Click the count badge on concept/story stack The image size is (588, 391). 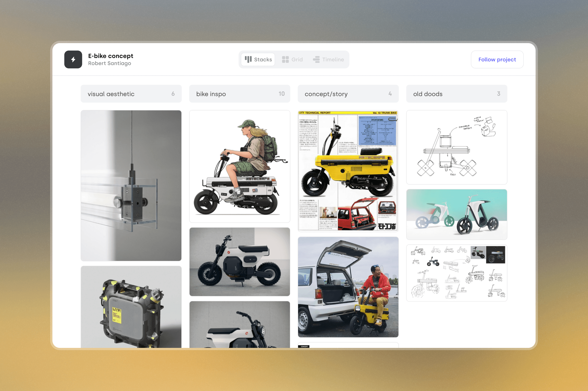[x=390, y=94]
